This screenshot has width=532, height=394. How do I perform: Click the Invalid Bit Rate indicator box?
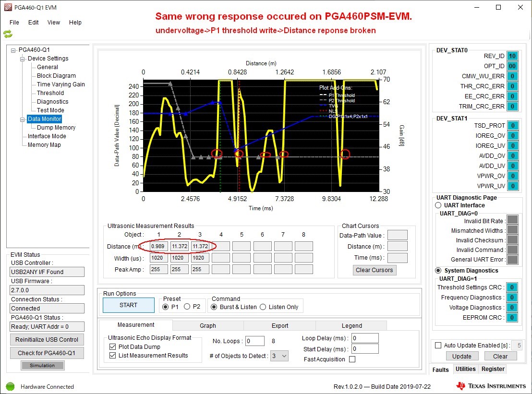[x=512, y=220]
